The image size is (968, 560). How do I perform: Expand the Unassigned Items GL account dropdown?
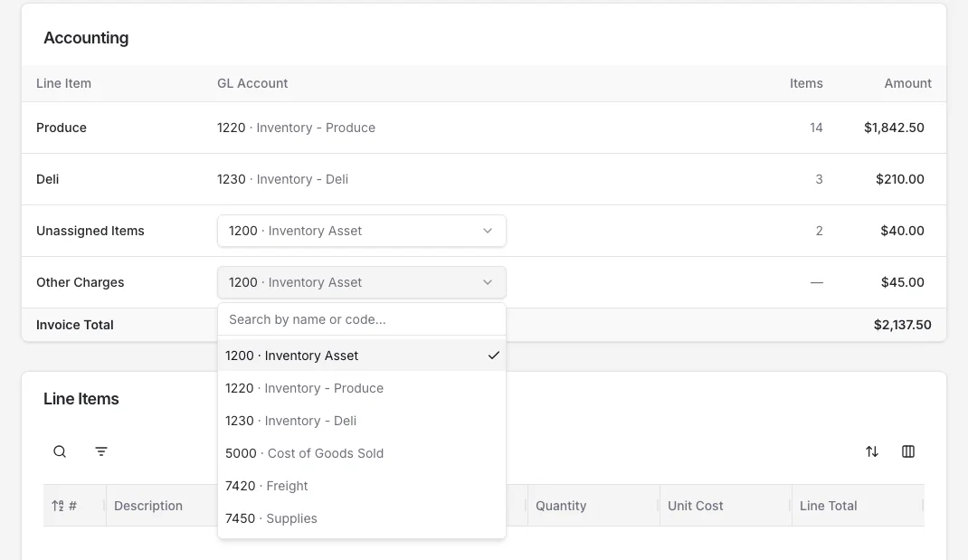coord(362,231)
